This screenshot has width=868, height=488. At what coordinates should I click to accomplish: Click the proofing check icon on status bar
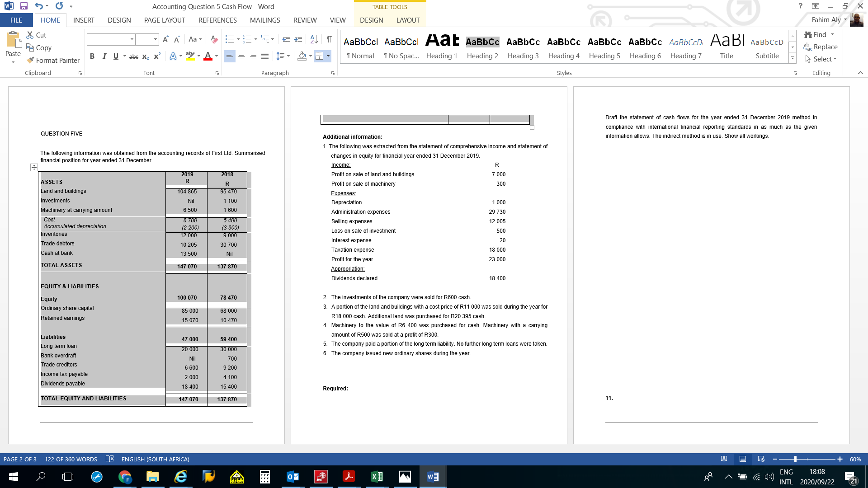point(109,459)
